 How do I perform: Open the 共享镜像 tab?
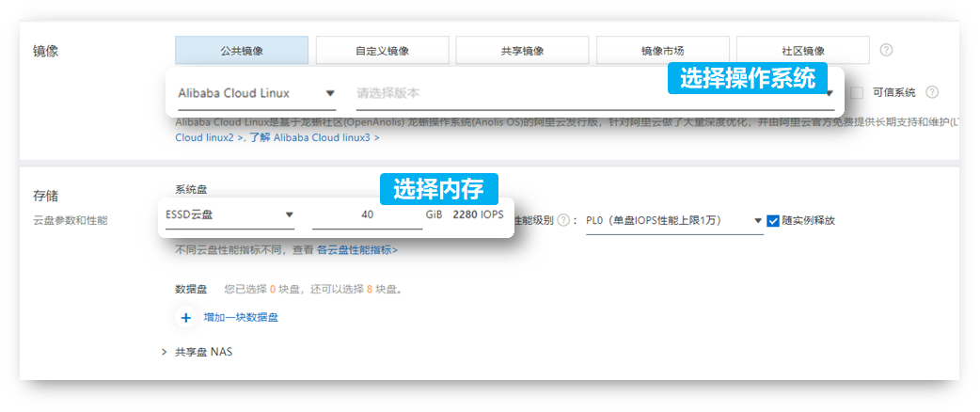(522, 50)
